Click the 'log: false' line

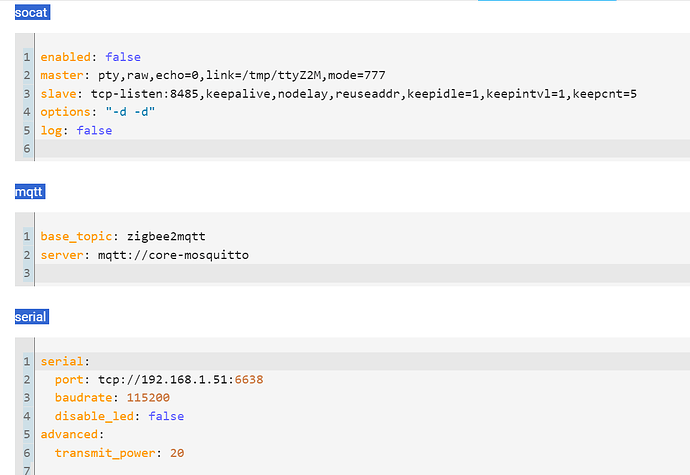point(76,130)
